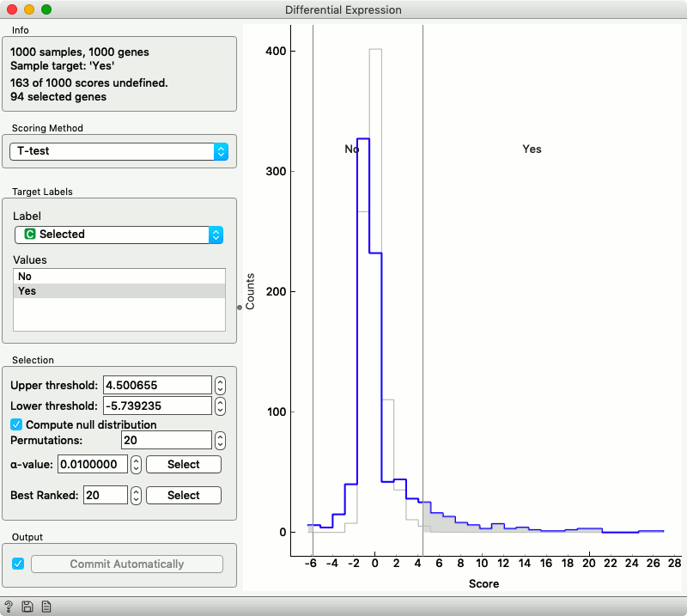Click the 'No' label in the plot
687x616 pixels.
[352, 149]
